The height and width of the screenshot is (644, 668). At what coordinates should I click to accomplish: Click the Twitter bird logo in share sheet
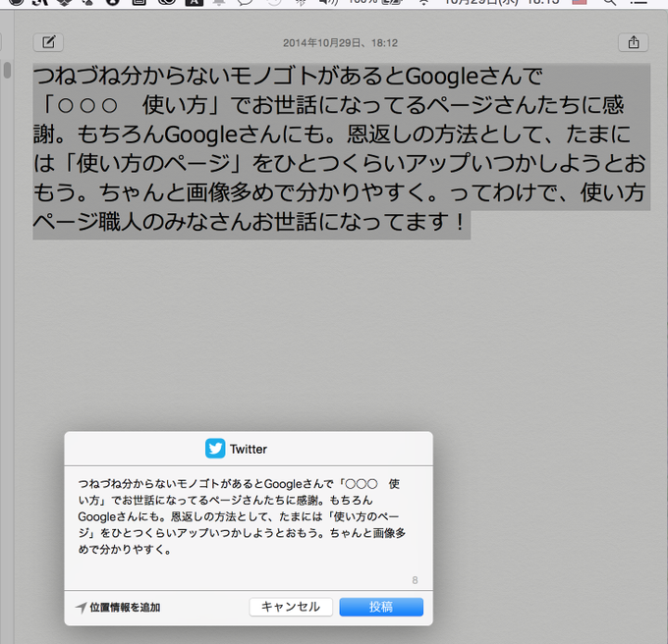(215, 449)
